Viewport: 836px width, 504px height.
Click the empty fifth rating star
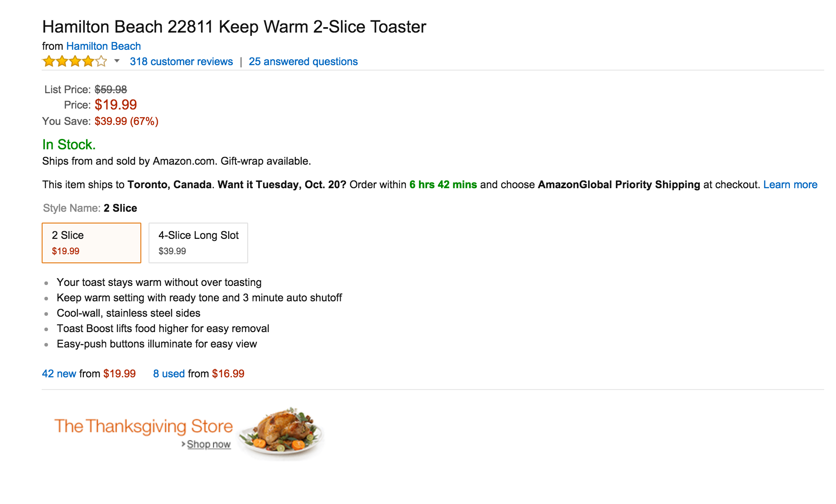tap(101, 62)
